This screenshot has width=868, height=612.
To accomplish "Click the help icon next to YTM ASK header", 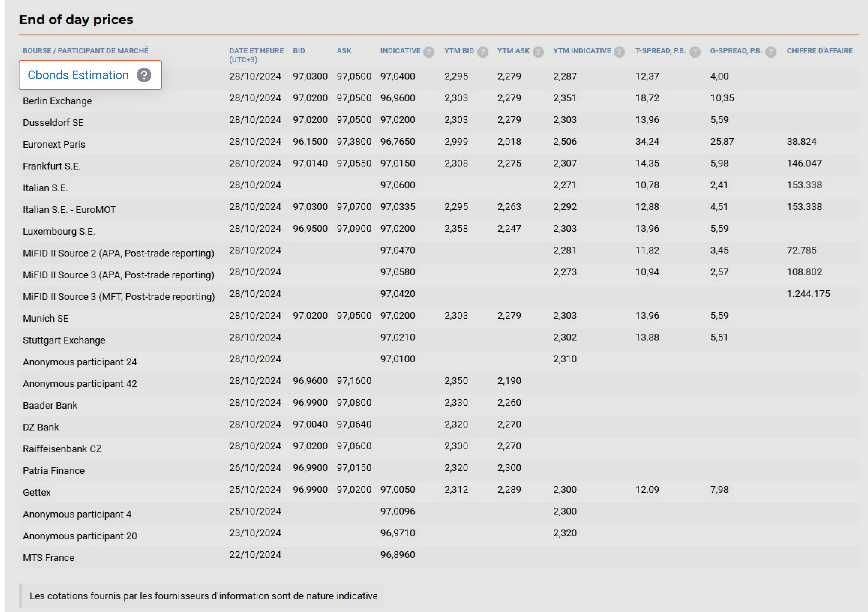I will click(x=538, y=52).
